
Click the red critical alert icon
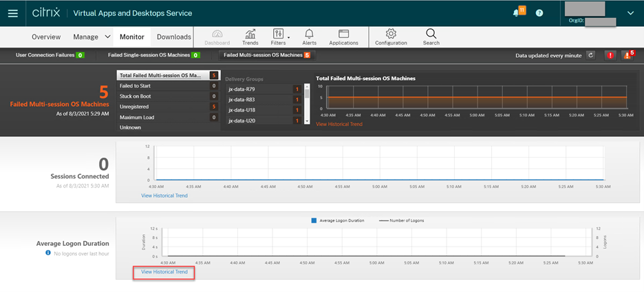[x=610, y=55]
